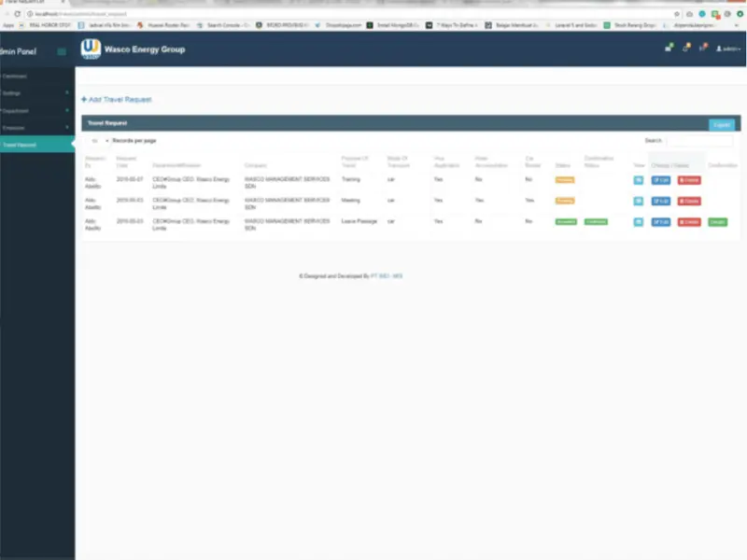The image size is (747, 560).
Task: Open the Add Travel Request link
Action: tap(119, 99)
